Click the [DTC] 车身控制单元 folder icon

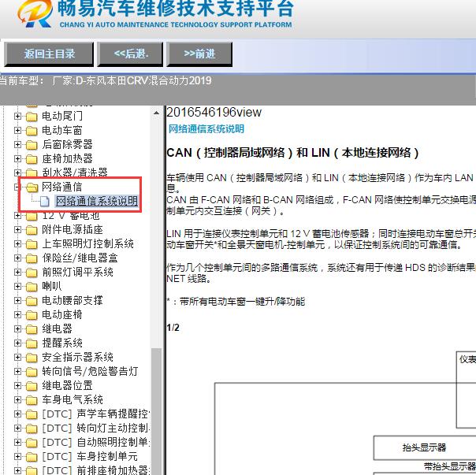tap(32, 457)
